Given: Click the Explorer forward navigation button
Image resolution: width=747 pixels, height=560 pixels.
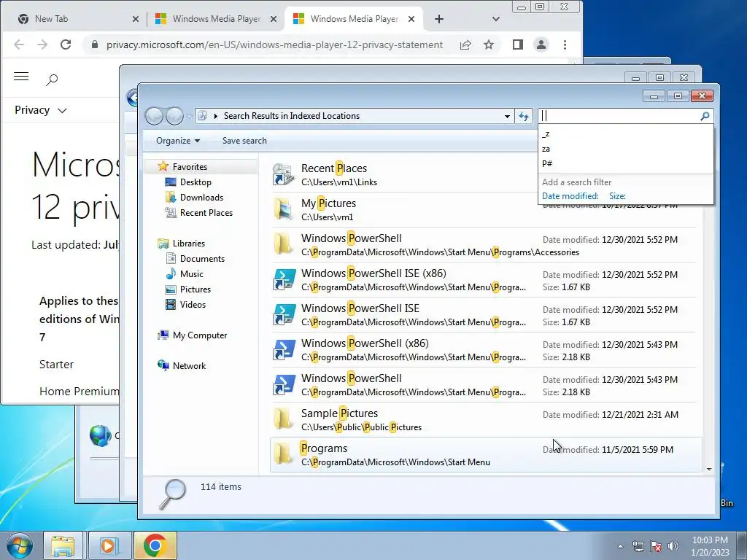Looking at the screenshot, I should coord(174,116).
